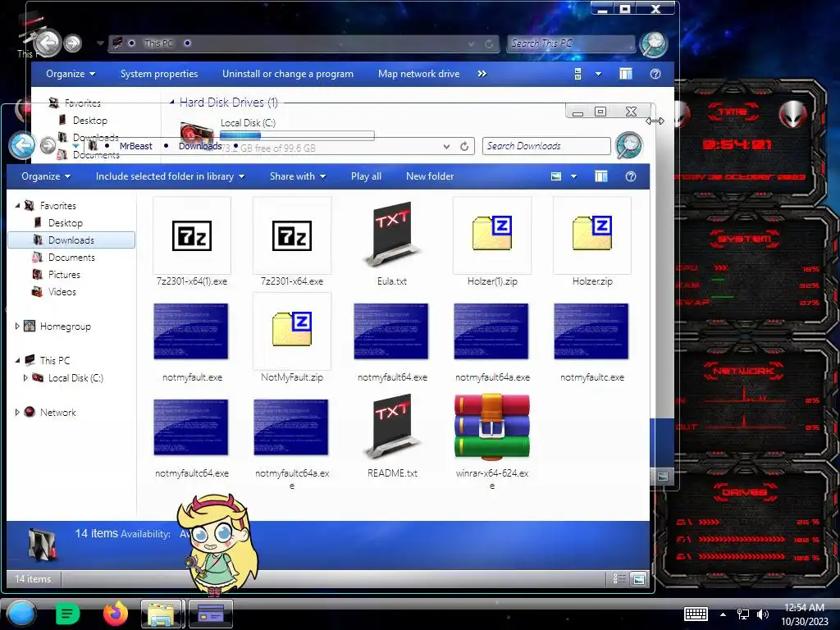Collapse the Favorites tree in Downloads window

17,206
